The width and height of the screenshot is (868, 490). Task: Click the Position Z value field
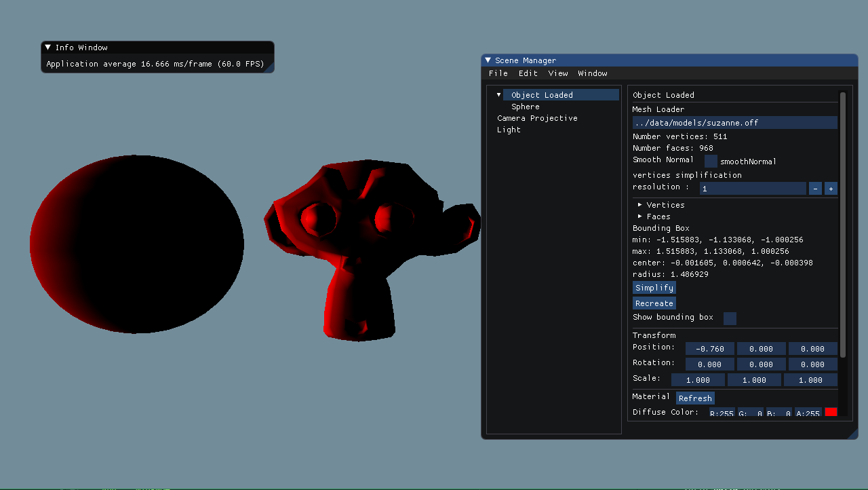point(813,348)
